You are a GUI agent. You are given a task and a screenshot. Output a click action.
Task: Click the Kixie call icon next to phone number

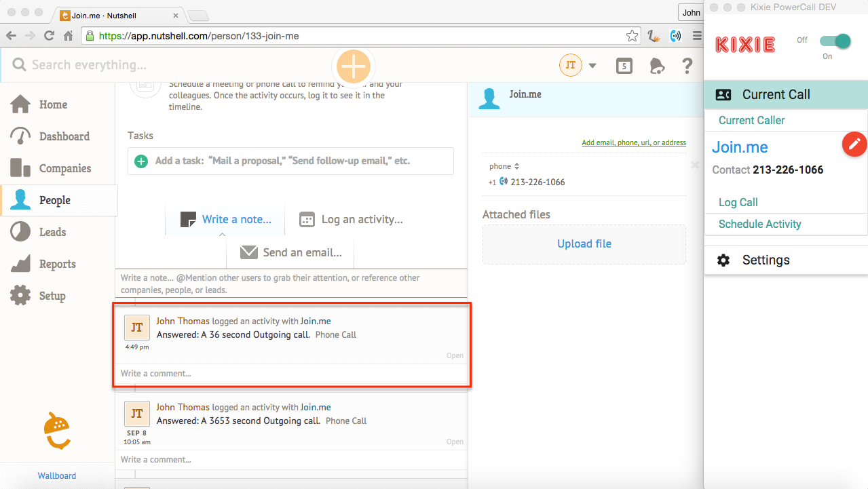tap(502, 182)
